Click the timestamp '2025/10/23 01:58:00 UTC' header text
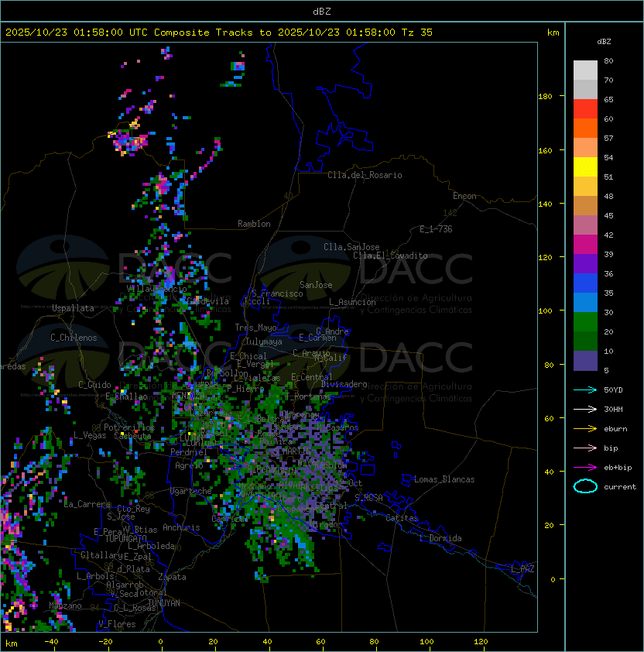Screen dimensions: 644x652 [x=76, y=33]
